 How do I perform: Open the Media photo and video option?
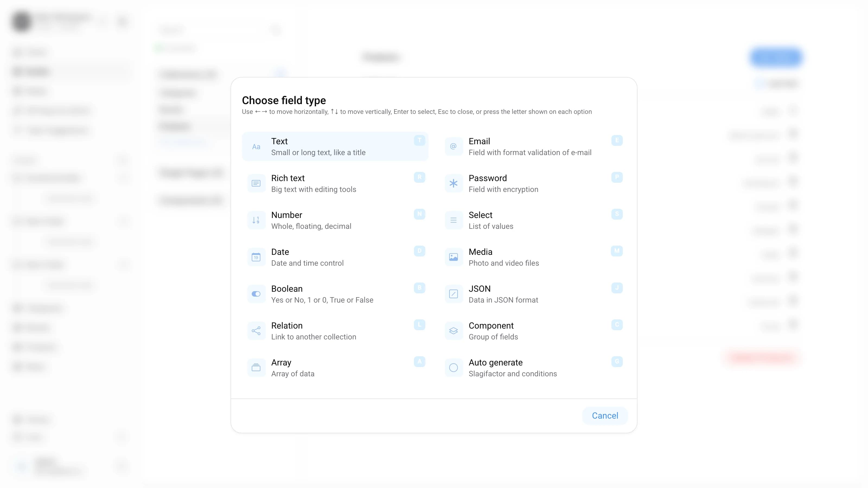coord(533,257)
